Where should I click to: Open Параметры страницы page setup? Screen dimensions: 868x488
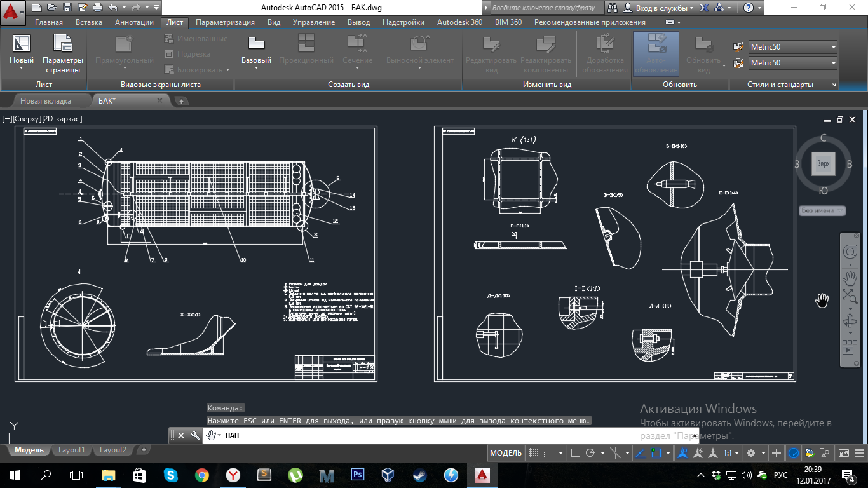point(63,54)
